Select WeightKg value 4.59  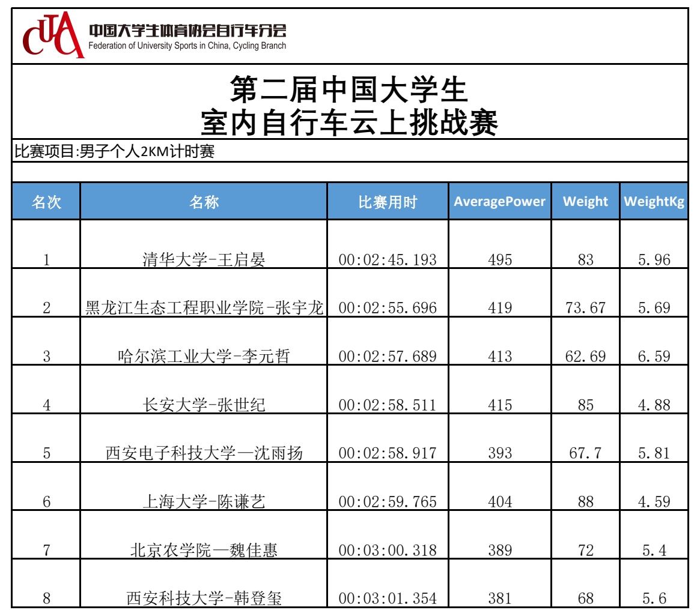point(654,502)
